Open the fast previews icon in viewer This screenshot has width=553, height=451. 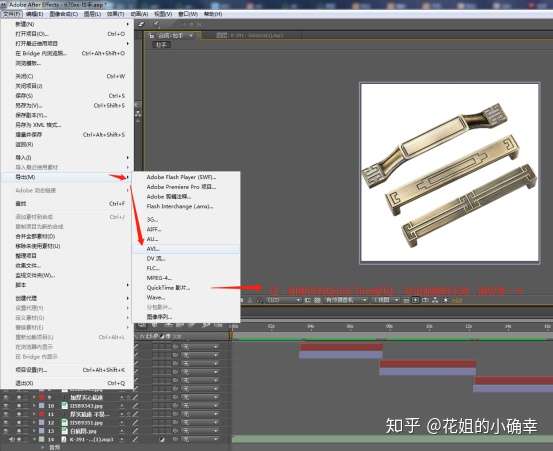coord(415,300)
